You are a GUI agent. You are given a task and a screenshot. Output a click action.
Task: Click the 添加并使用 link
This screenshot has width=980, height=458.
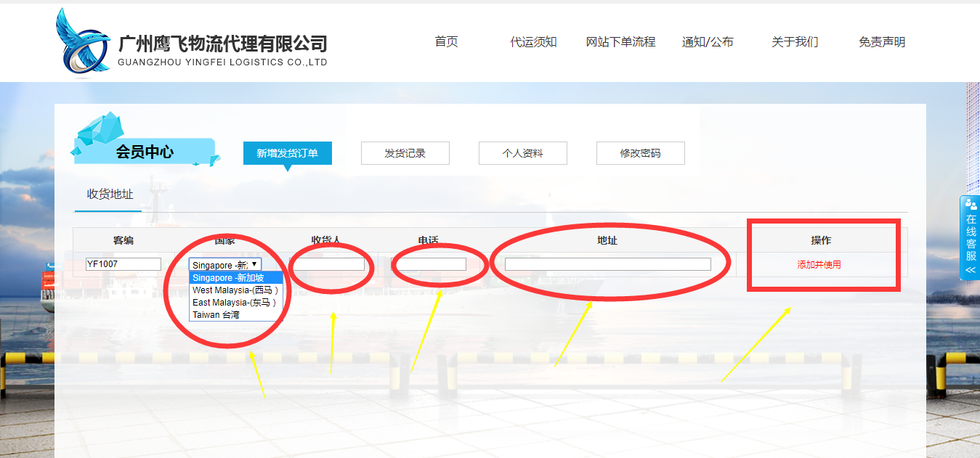(x=819, y=265)
